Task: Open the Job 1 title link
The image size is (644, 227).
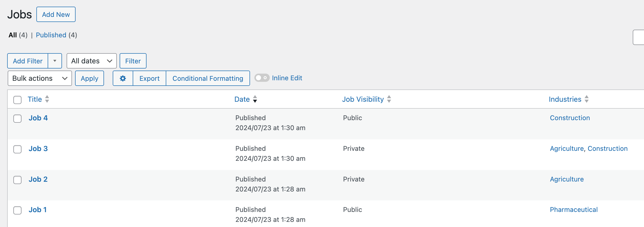Action: coord(38,210)
